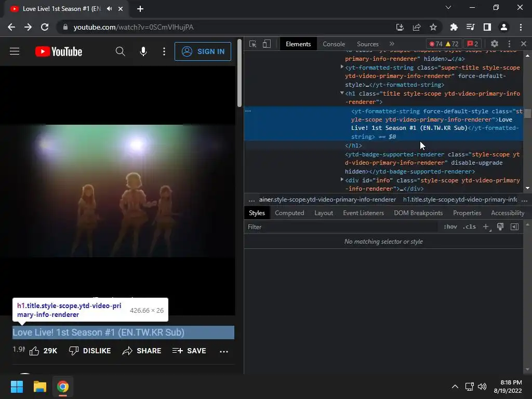The width and height of the screenshot is (532, 399).
Task: Select the h1.title breadcrumb
Action: pos(460,199)
